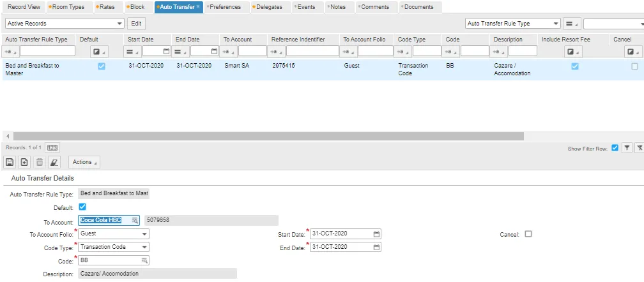Toggle Cancel checkbox in grid row
The image size is (644, 282).
pos(635,66)
